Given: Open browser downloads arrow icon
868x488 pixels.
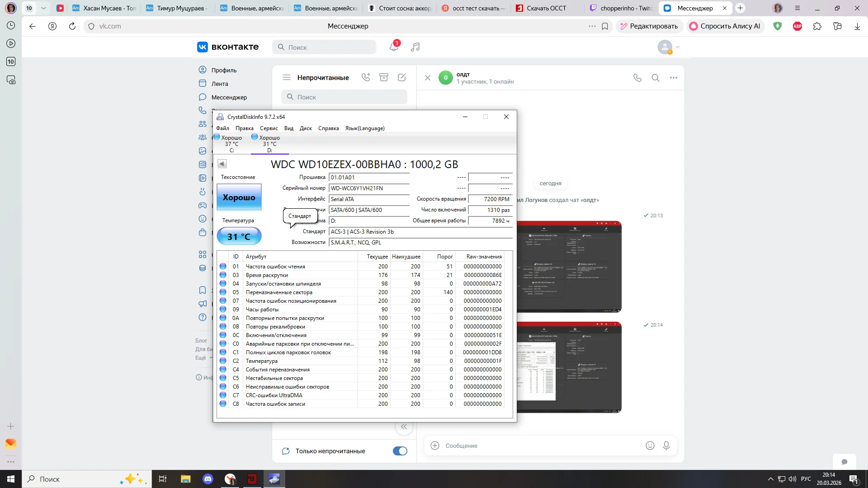Looking at the screenshot, I should [857, 26].
